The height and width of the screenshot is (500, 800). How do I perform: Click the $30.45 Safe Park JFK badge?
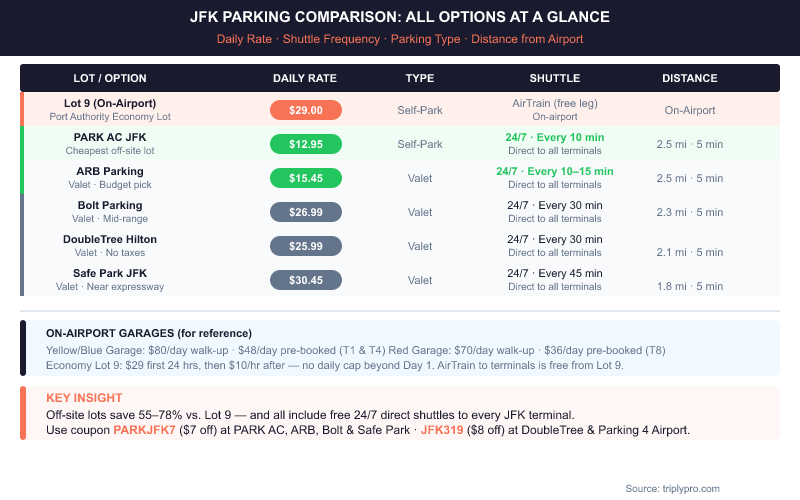click(305, 280)
